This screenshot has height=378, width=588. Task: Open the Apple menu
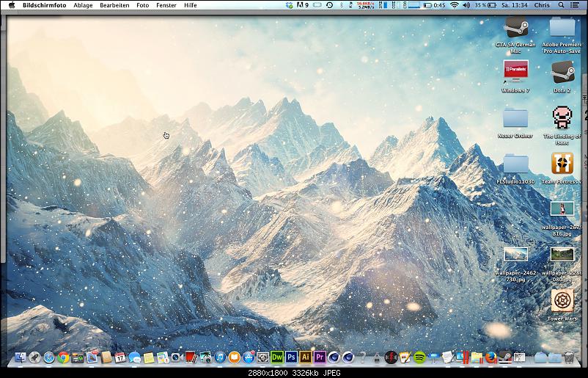pyautogui.click(x=12, y=5)
